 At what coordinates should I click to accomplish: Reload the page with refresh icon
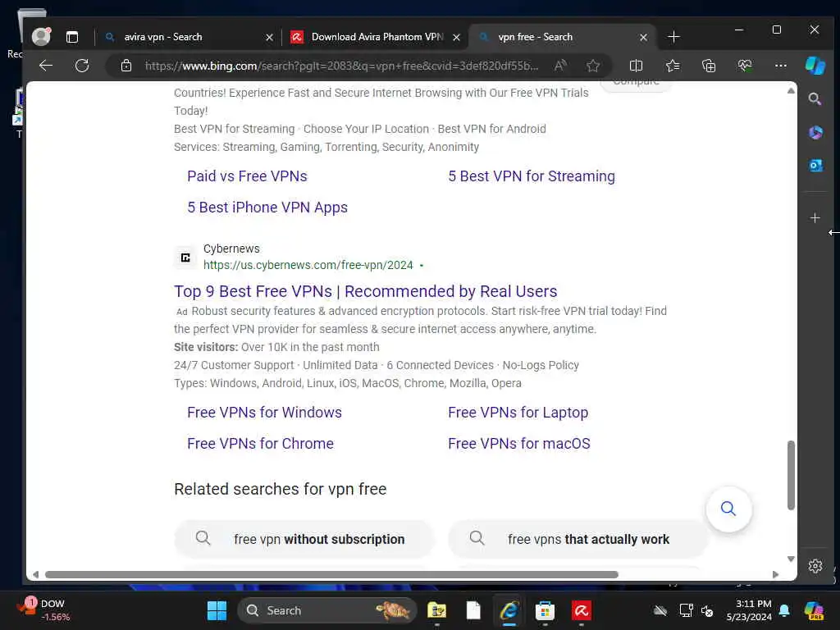coord(82,66)
